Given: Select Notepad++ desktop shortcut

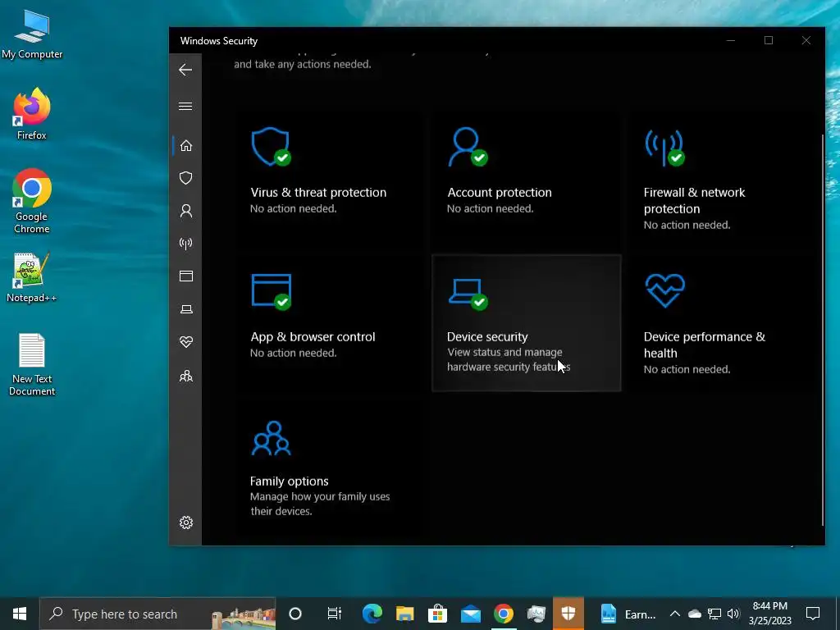Looking at the screenshot, I should [x=32, y=277].
